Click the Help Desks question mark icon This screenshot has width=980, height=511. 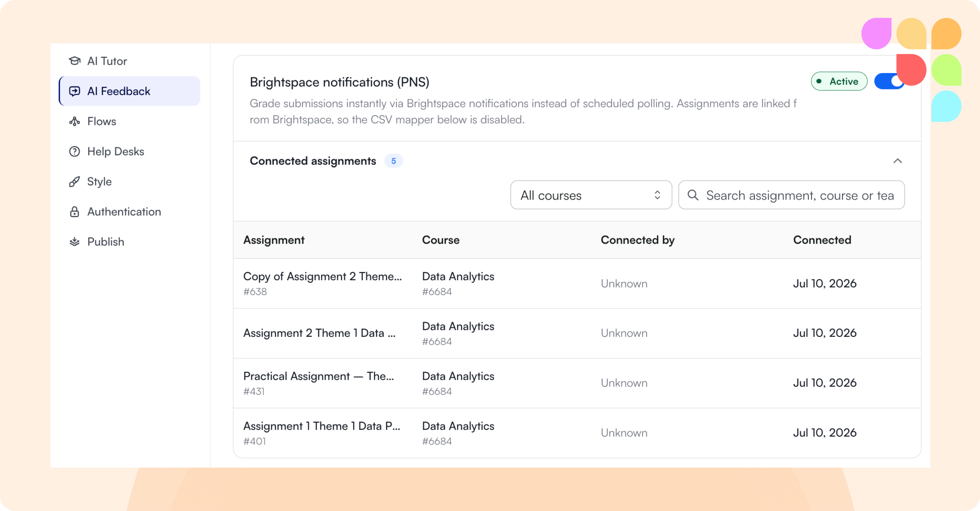coord(75,152)
